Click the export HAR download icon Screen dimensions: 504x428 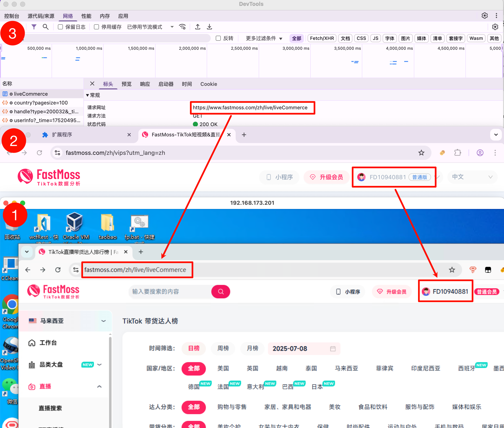pyautogui.click(x=209, y=27)
